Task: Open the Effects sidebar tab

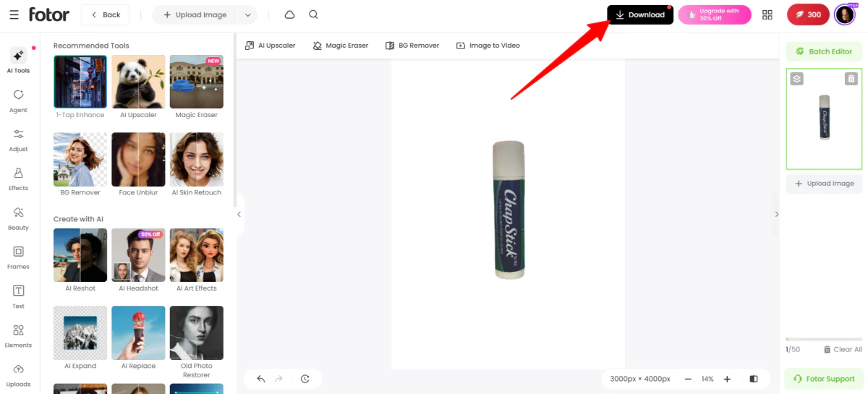Action: pyautogui.click(x=19, y=179)
